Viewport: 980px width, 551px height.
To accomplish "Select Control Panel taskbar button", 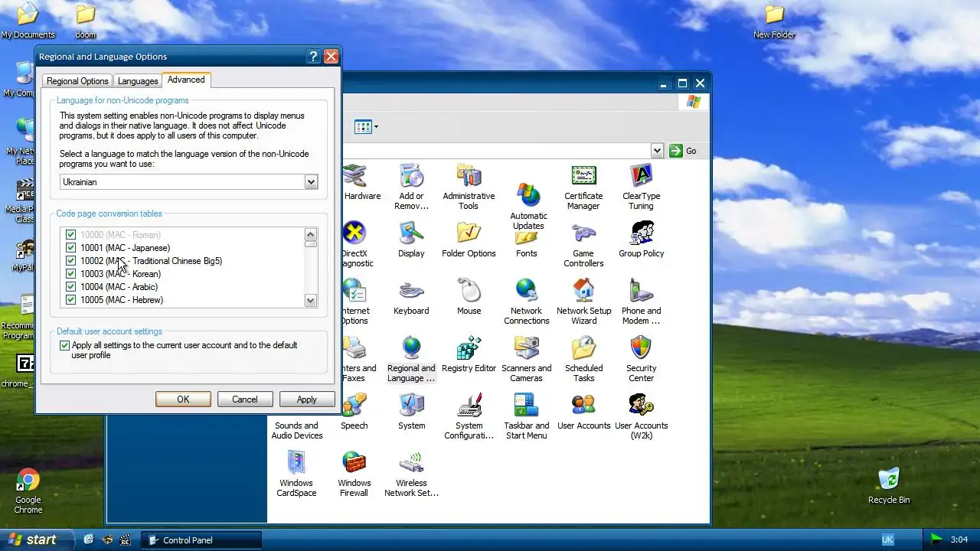I will tap(201, 540).
